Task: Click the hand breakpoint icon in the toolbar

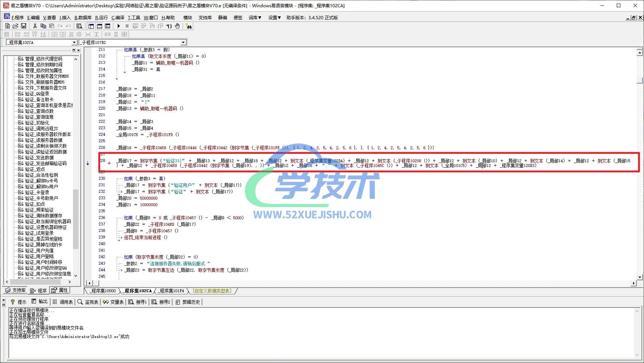Action: tap(177, 26)
